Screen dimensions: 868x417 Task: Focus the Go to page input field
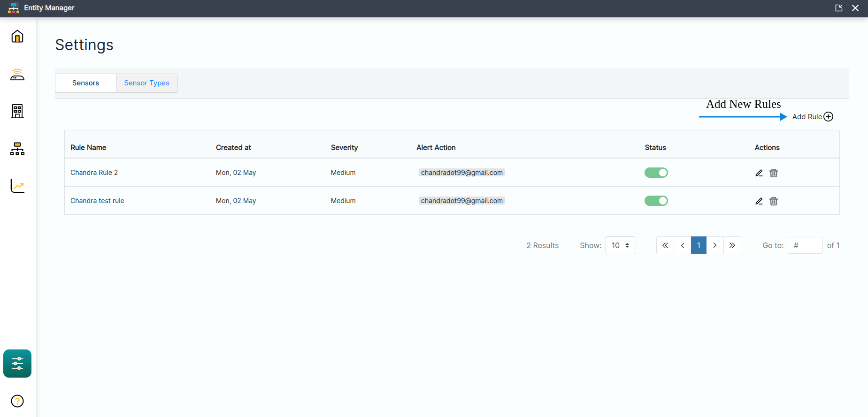tap(805, 245)
